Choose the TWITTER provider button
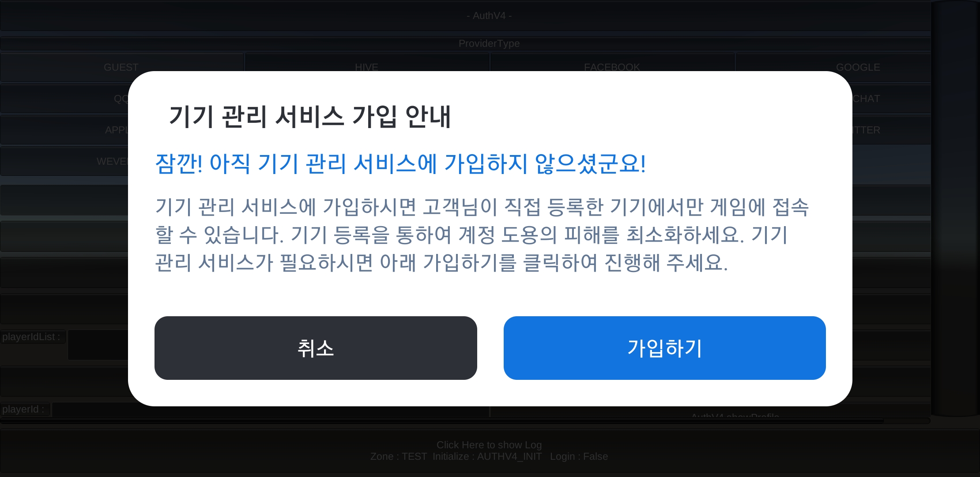 [x=891, y=130]
